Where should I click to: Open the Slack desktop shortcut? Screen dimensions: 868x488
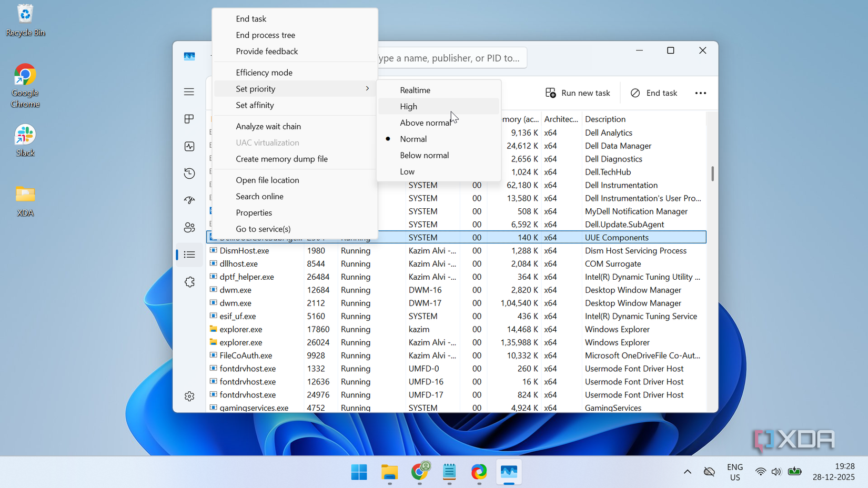(25, 140)
